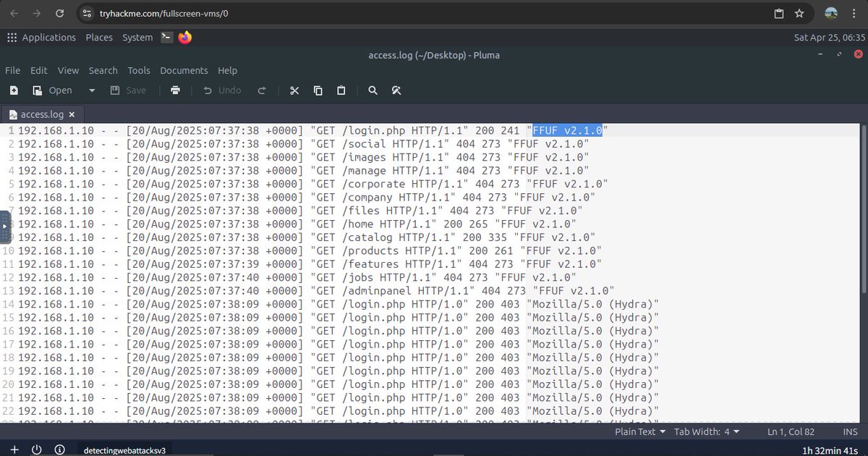The height and width of the screenshot is (456, 868).
Task: Select the detectingwebattacksv3 machine tab
Action: 124,449
